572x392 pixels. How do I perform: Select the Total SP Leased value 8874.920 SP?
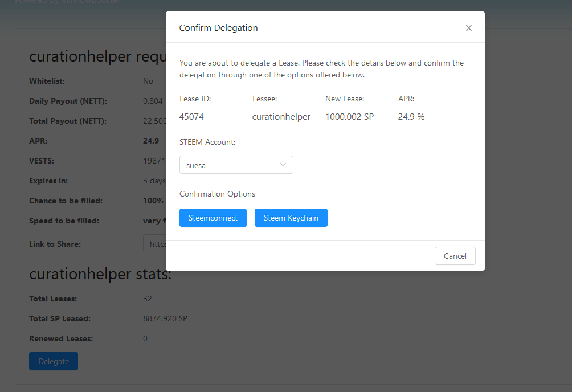165,318
